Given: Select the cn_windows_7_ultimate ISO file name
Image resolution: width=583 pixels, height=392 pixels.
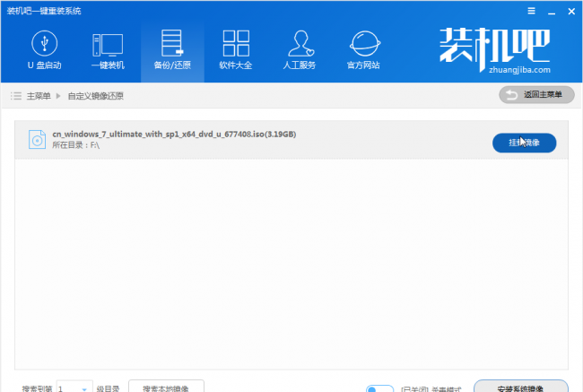Looking at the screenshot, I should pyautogui.click(x=174, y=135).
